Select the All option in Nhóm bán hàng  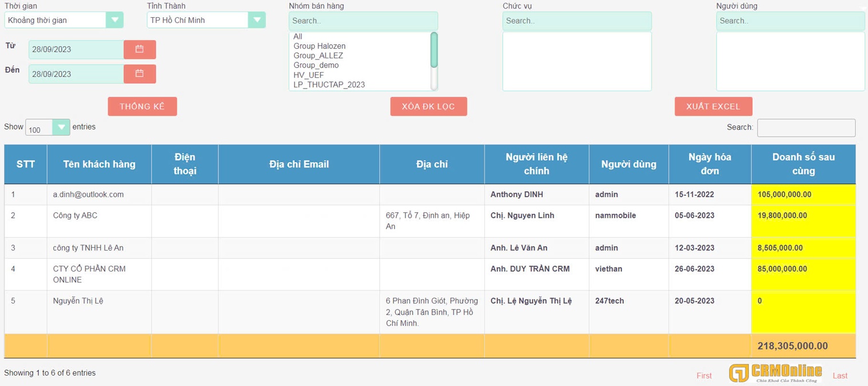point(298,37)
